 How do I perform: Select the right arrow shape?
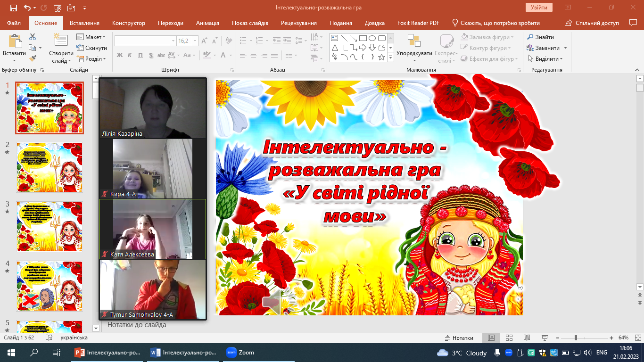[363, 48]
